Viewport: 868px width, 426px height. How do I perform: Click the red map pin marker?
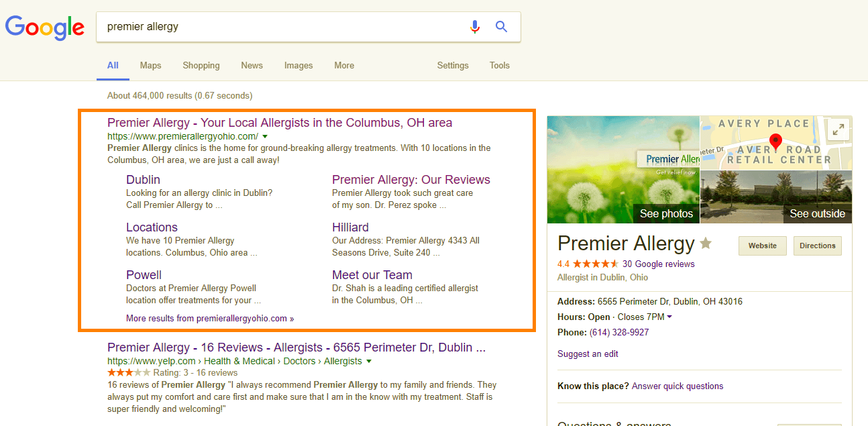tap(776, 142)
